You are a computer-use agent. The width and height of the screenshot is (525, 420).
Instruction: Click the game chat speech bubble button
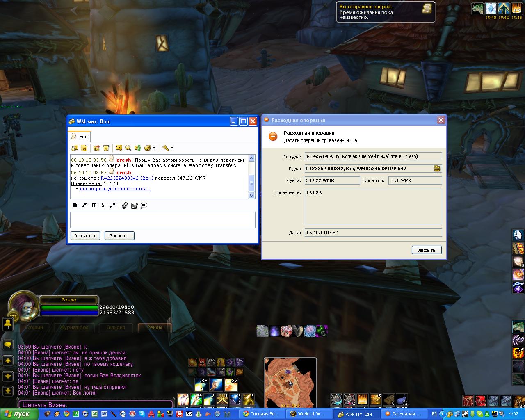pos(8,345)
